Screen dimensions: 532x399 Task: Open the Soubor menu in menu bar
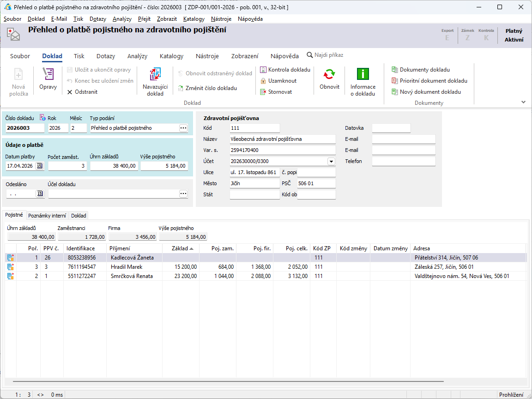click(12, 19)
